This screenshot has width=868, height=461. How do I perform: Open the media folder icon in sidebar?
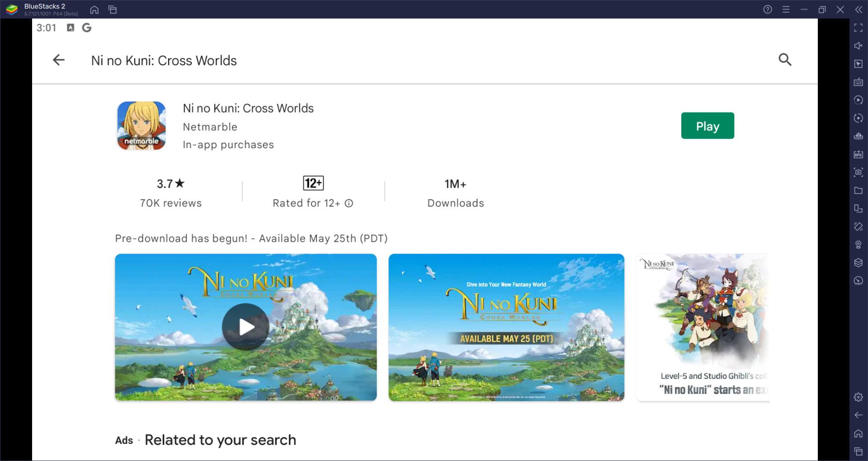pos(858,190)
